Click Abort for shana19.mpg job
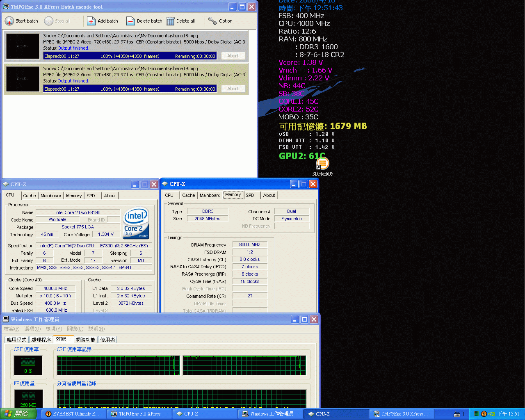The height and width of the screenshot is (420, 525). pos(233,89)
